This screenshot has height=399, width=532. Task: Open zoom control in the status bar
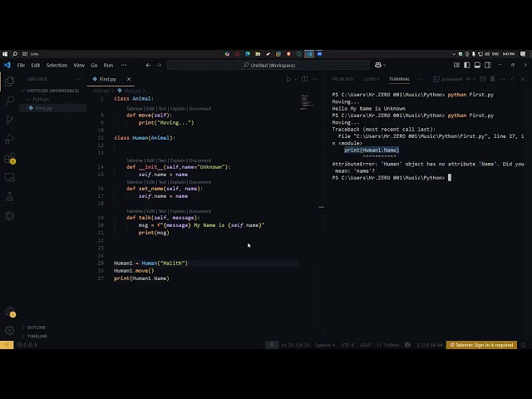point(272,345)
